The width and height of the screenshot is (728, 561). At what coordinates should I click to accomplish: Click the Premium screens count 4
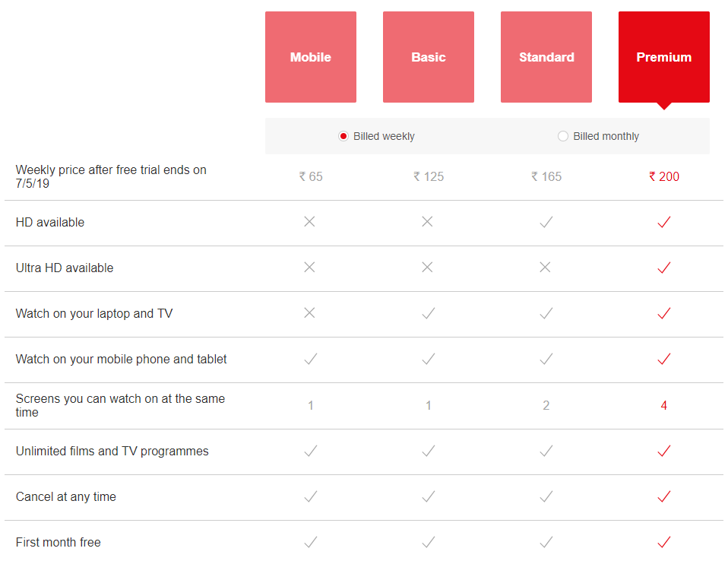(x=664, y=405)
